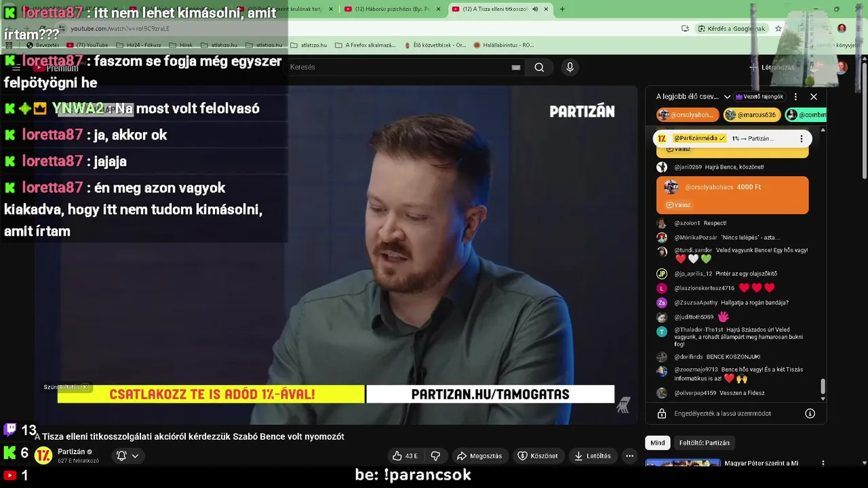Start voice search with the microphone icon
The width and height of the screenshot is (868, 488).
[x=570, y=67]
